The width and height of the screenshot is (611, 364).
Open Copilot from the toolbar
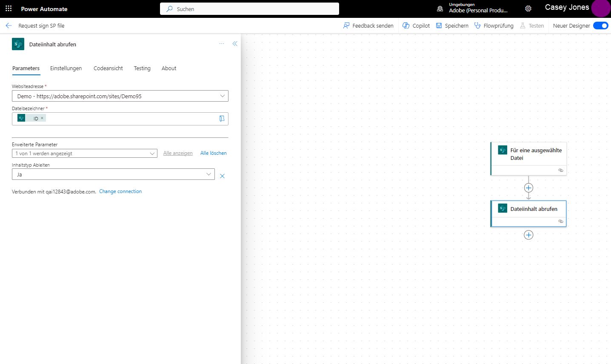click(x=416, y=26)
